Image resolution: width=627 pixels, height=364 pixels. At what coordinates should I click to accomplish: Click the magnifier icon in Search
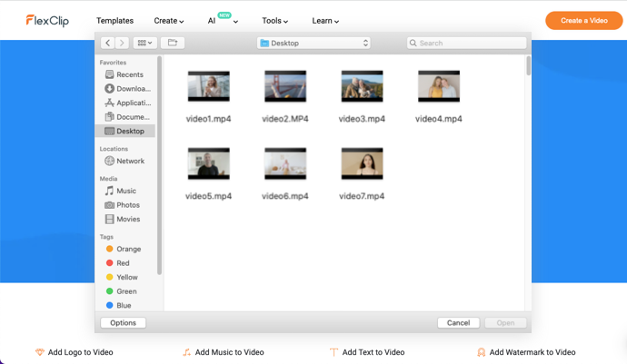(413, 43)
